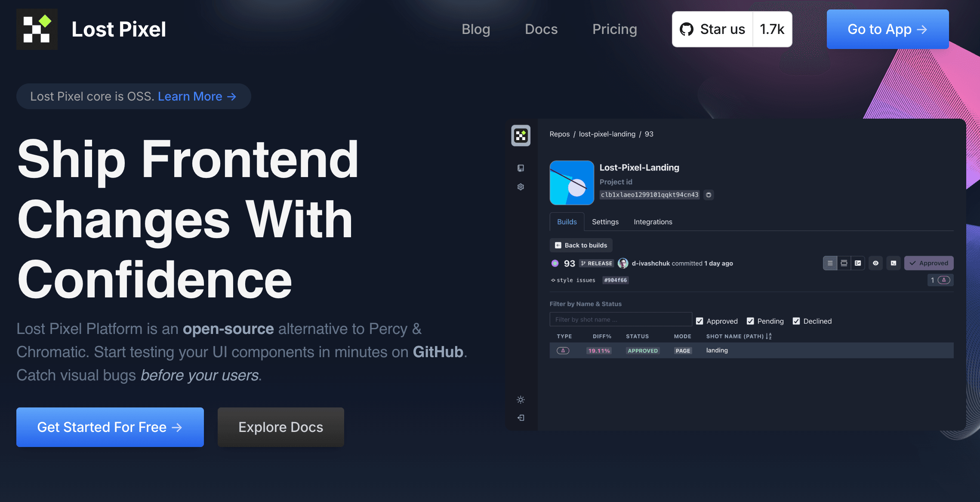Click the APPROVED status label in landing row
Viewport: 980px width, 502px height.
click(643, 351)
